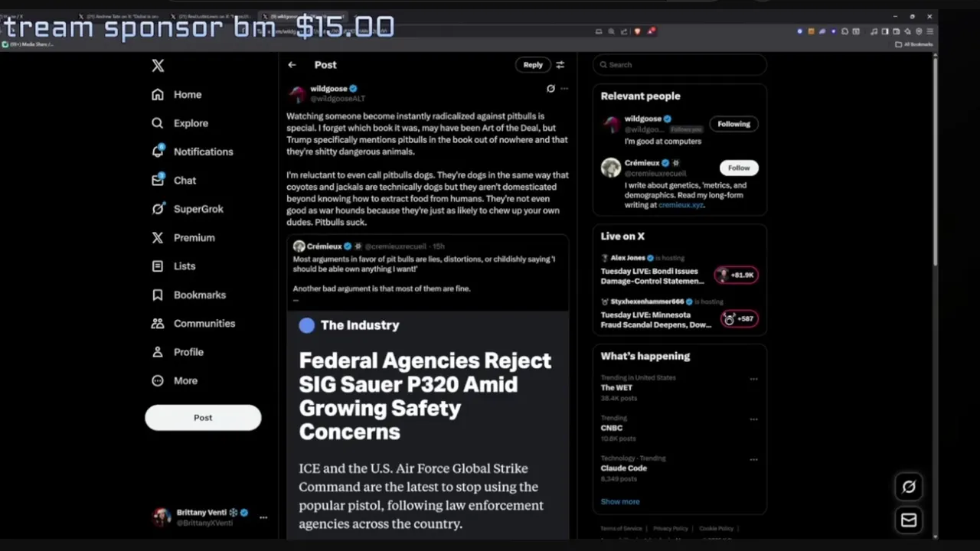This screenshot has height=551, width=980.
Task: Click the white Post button
Action: [203, 418]
